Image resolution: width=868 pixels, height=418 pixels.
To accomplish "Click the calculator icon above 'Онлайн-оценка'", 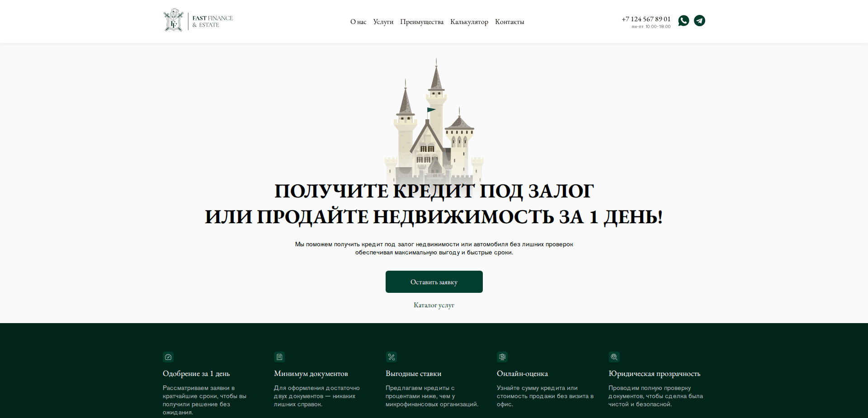I will [502, 357].
